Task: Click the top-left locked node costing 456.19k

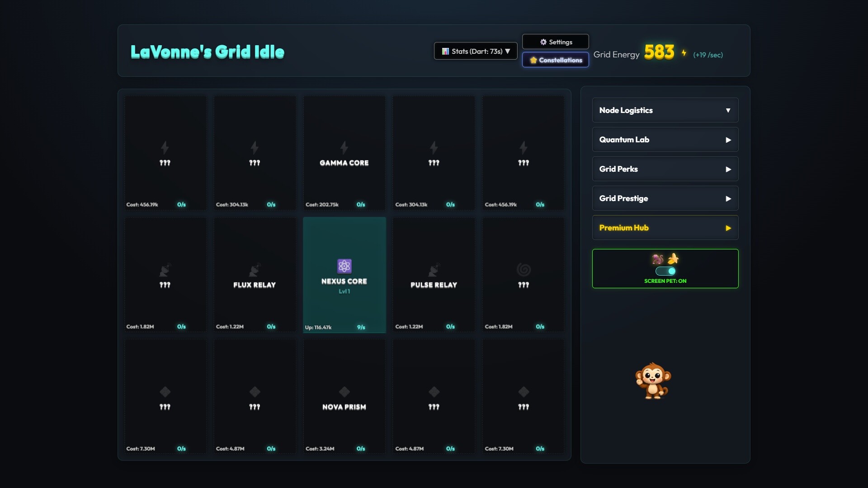Action: (165, 153)
